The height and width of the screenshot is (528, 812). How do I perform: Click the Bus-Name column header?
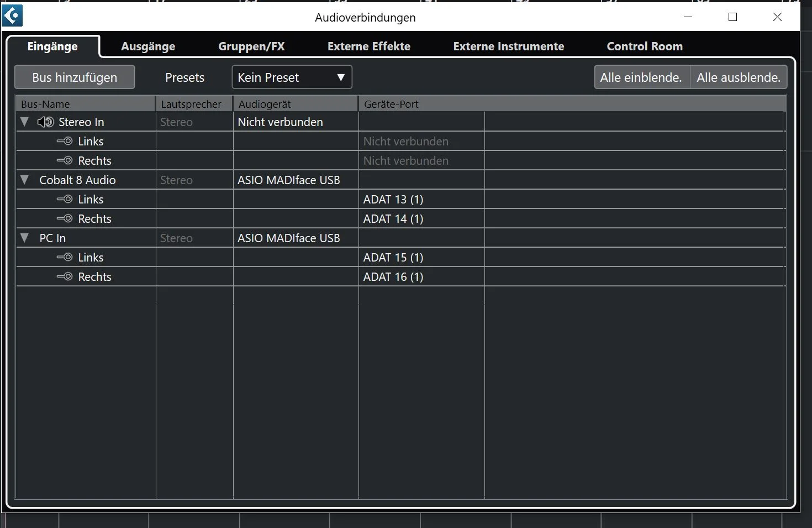[86, 104]
